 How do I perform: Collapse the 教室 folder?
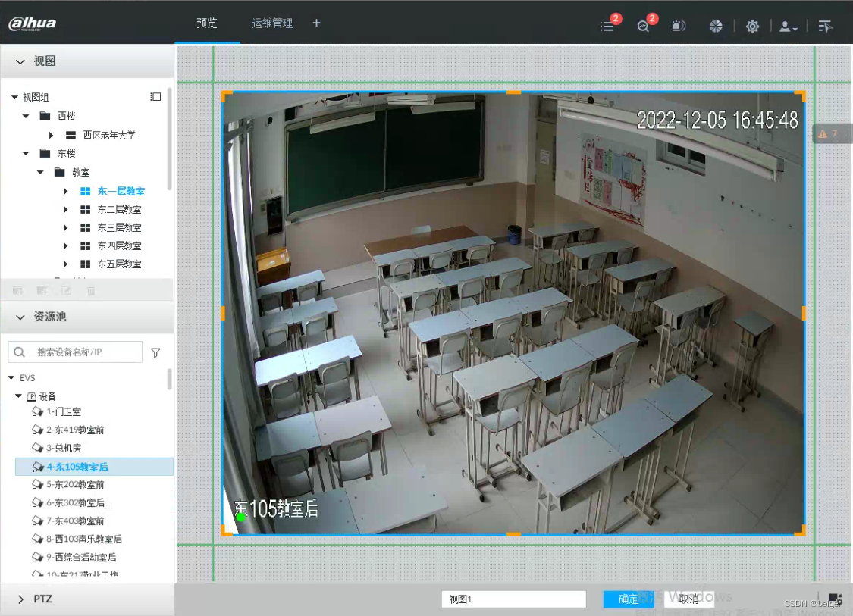[x=40, y=172]
